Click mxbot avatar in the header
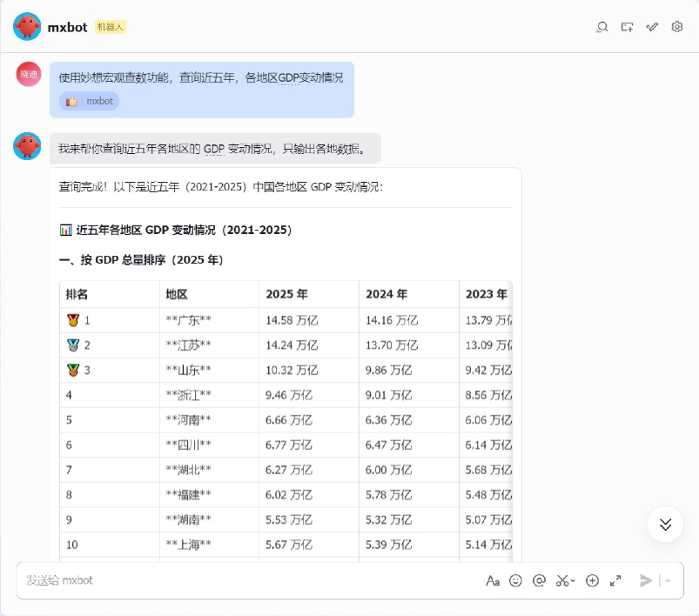The image size is (699, 616). [27, 27]
